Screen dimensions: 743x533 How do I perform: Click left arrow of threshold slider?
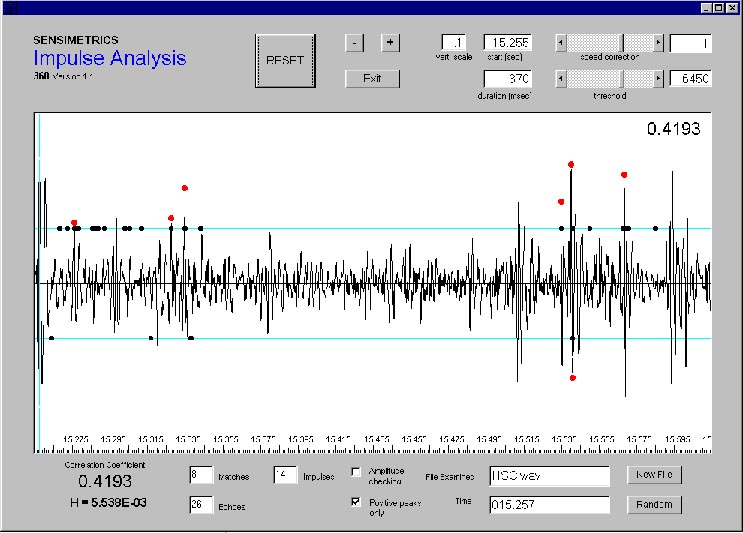[560, 78]
